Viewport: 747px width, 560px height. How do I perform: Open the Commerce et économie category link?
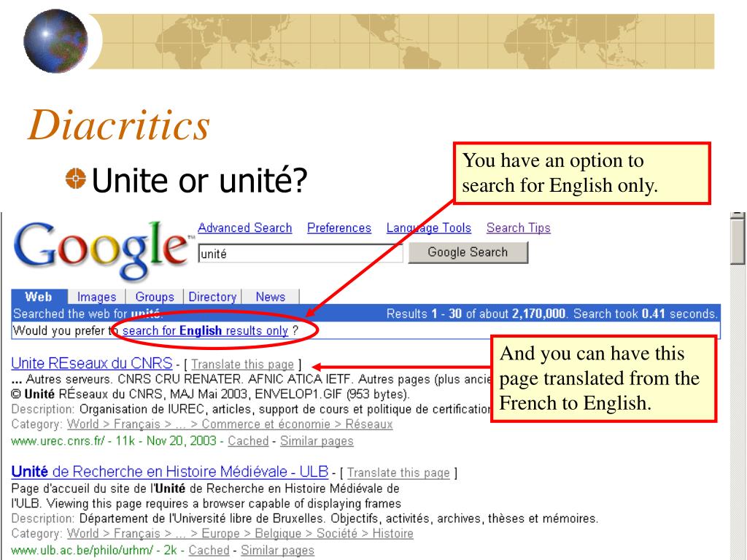click(x=266, y=424)
